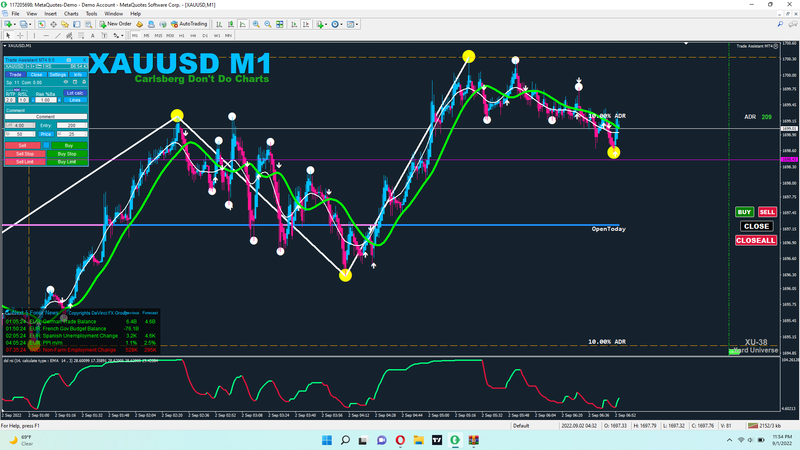The width and height of the screenshot is (800, 450).
Task: Click the zoom in magnifier icon
Action: pyautogui.click(x=256, y=24)
